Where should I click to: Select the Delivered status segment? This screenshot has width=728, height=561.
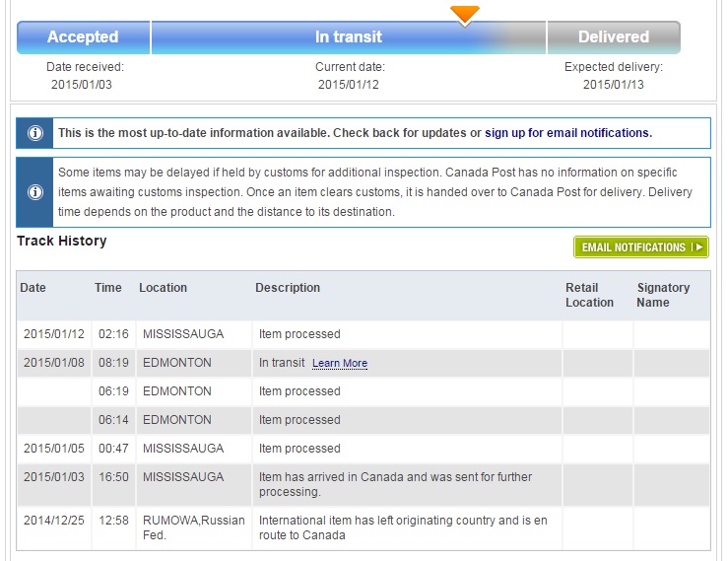coord(613,37)
